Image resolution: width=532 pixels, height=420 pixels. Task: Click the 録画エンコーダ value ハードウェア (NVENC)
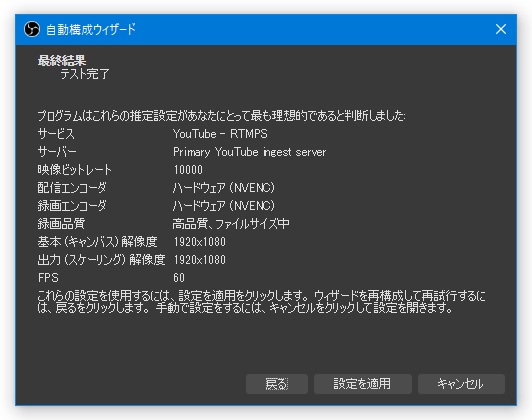click(224, 206)
